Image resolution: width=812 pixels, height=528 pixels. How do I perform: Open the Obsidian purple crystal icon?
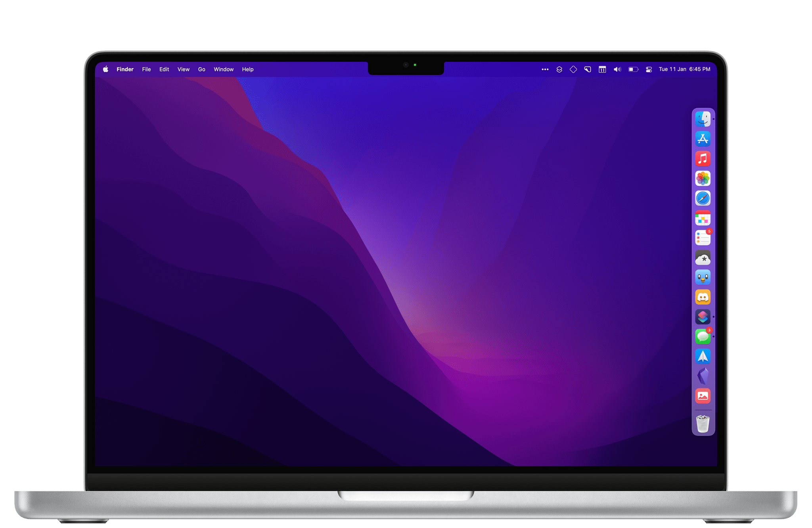coord(703,376)
